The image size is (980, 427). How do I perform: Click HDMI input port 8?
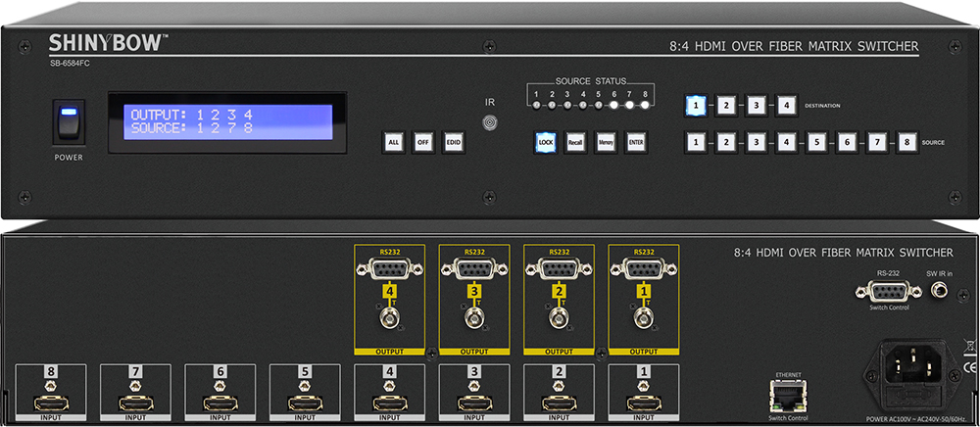click(51, 403)
